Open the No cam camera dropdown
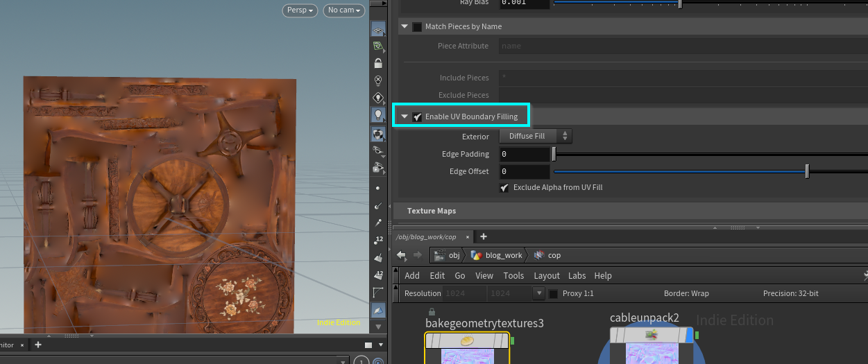This screenshot has width=868, height=364. click(x=343, y=10)
